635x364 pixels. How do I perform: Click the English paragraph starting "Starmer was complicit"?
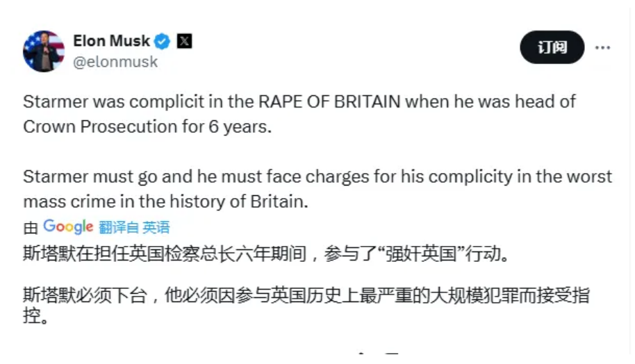click(299, 114)
